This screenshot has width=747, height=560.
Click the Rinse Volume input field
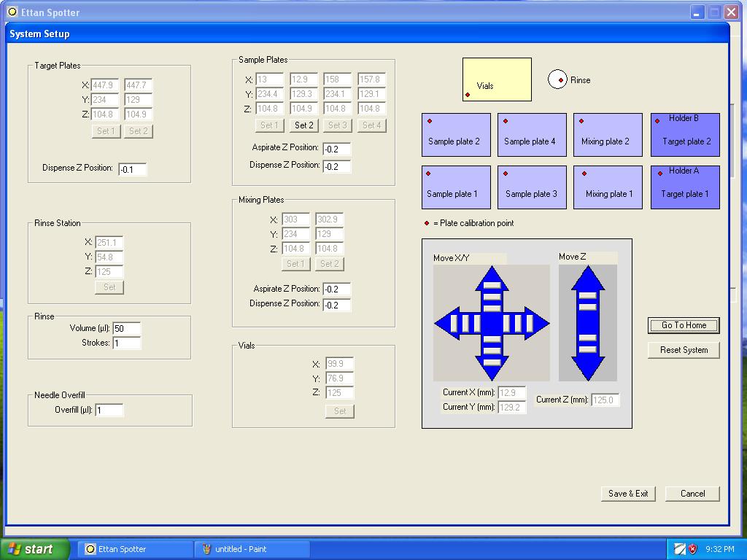127,329
